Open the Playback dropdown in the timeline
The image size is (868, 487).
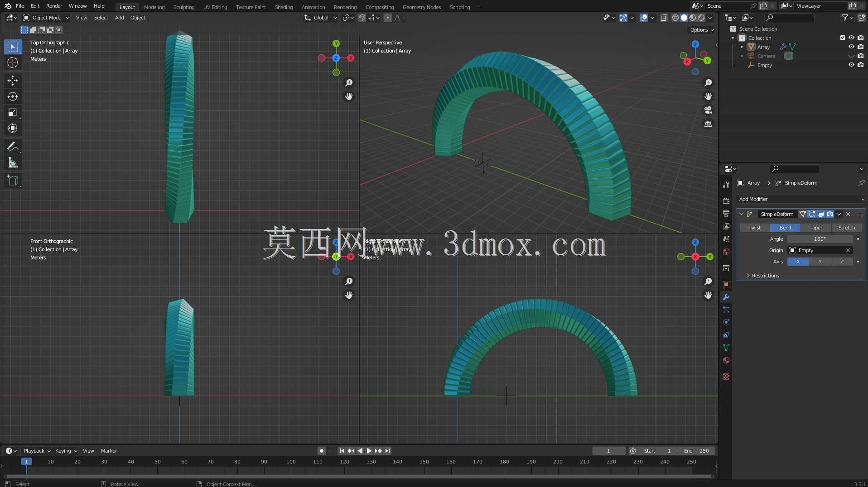point(37,451)
